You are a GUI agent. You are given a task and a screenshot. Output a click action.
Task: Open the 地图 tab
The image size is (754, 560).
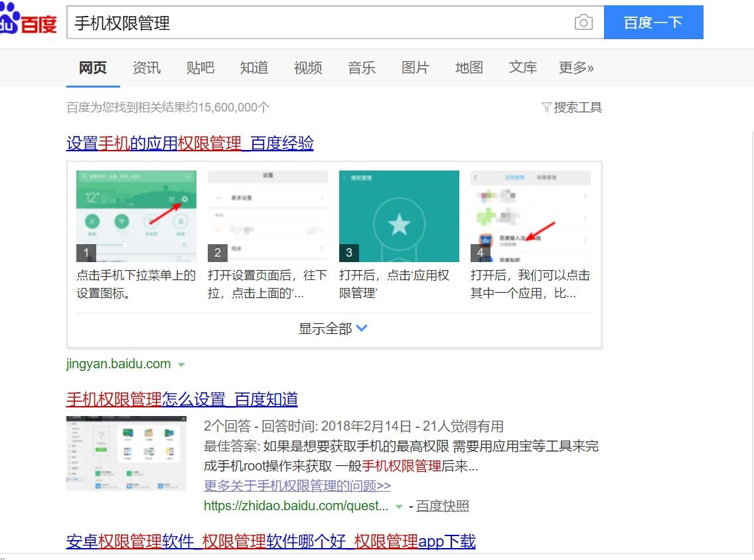[x=469, y=68]
